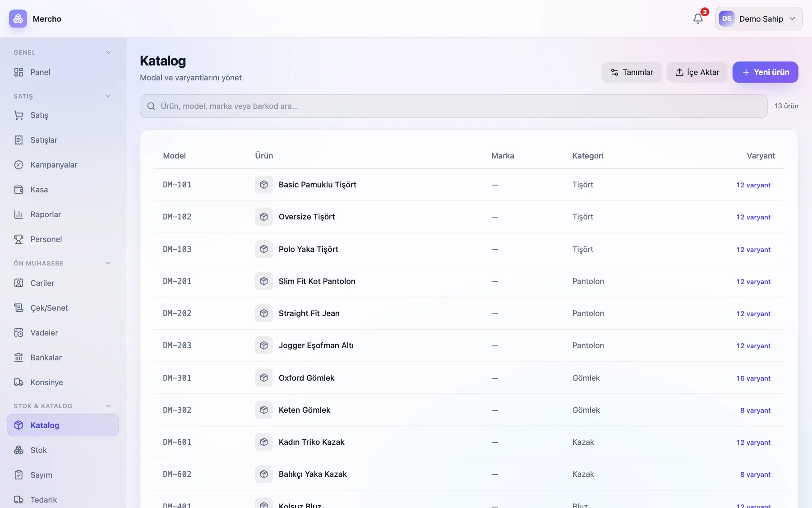
Task: Collapse the STOK & KATALOG section
Action: (108, 406)
